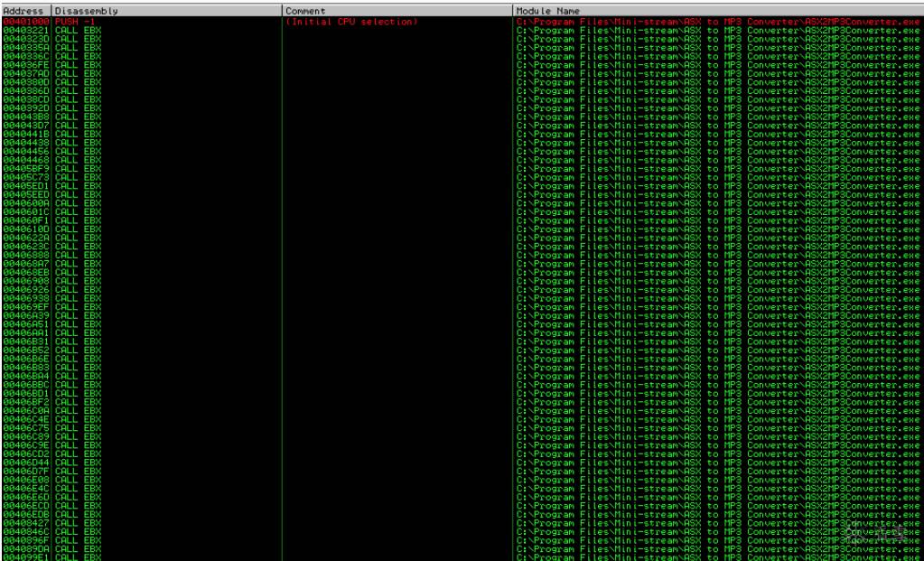This screenshot has height=561, width=924.
Task: Select address 00406BD1
Action: coord(26,393)
